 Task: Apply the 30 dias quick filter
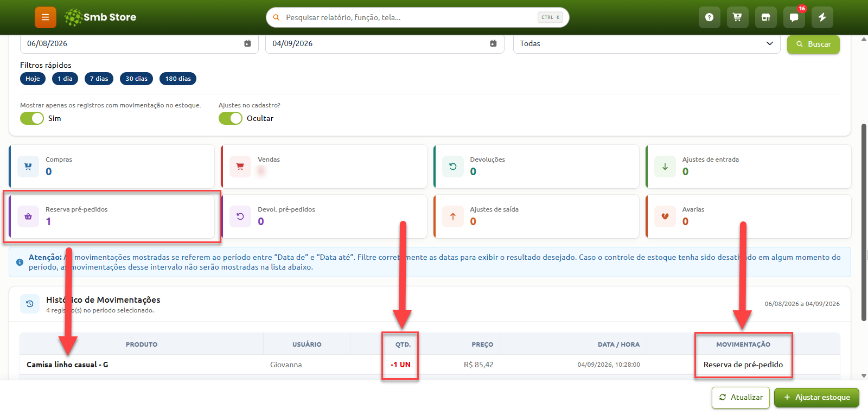tap(137, 79)
